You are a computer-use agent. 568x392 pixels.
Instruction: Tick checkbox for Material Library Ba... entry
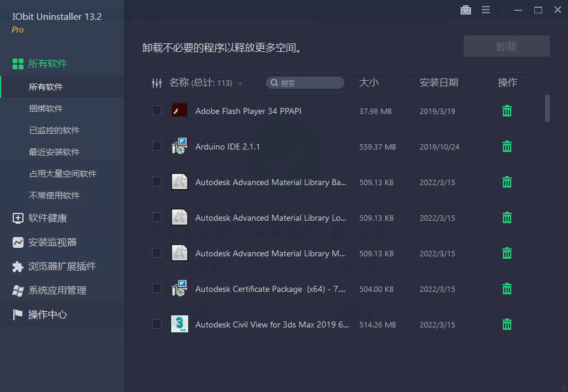[x=157, y=182]
